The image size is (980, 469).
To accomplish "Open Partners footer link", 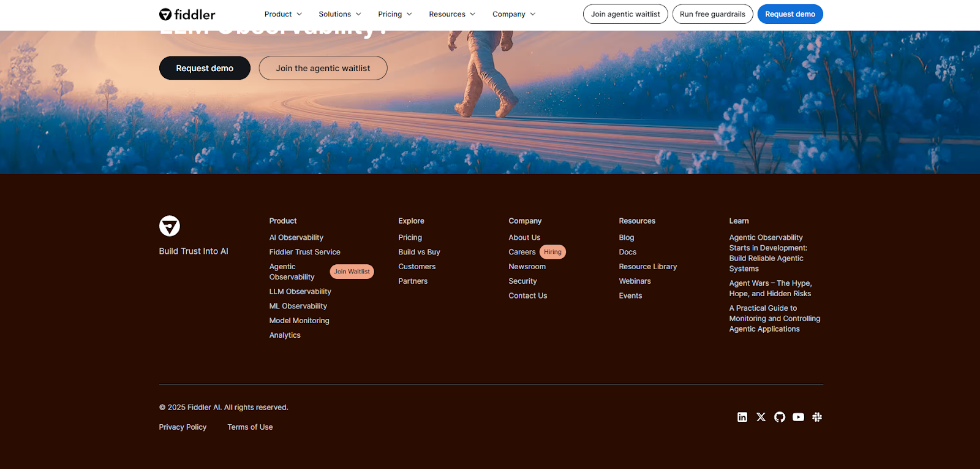I will pos(413,281).
